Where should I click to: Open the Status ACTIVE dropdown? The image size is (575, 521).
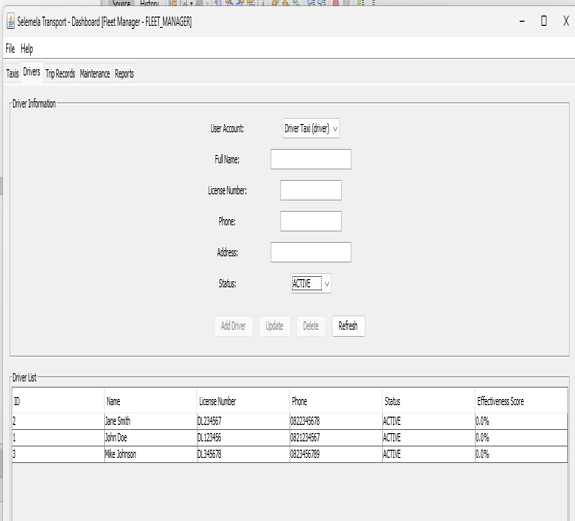point(311,283)
